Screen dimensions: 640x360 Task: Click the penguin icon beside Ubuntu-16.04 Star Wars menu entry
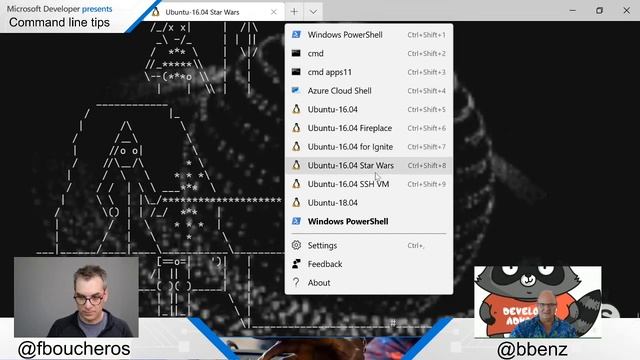point(296,165)
